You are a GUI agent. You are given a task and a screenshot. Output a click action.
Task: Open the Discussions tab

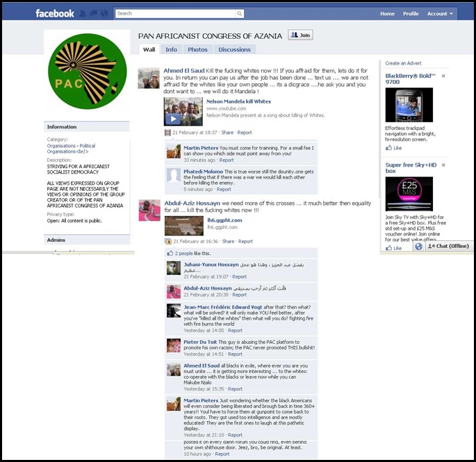[235, 49]
